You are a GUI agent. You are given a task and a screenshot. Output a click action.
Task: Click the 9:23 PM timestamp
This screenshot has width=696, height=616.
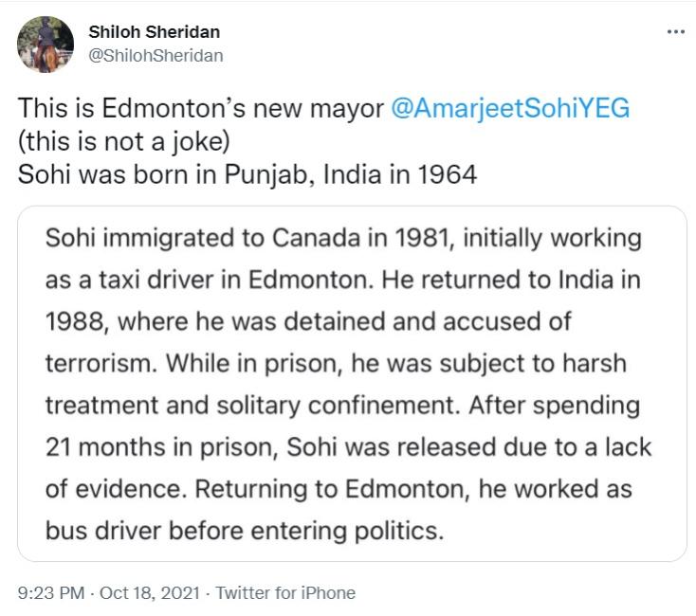point(48,593)
